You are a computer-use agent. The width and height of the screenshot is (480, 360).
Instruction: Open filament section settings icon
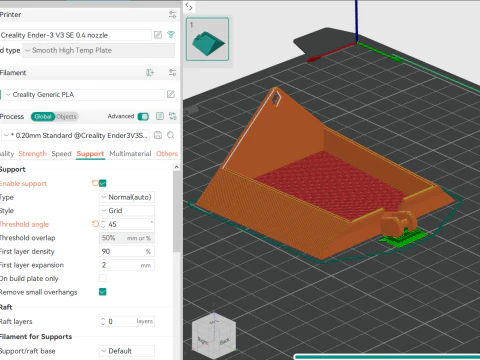pyautogui.click(x=172, y=73)
